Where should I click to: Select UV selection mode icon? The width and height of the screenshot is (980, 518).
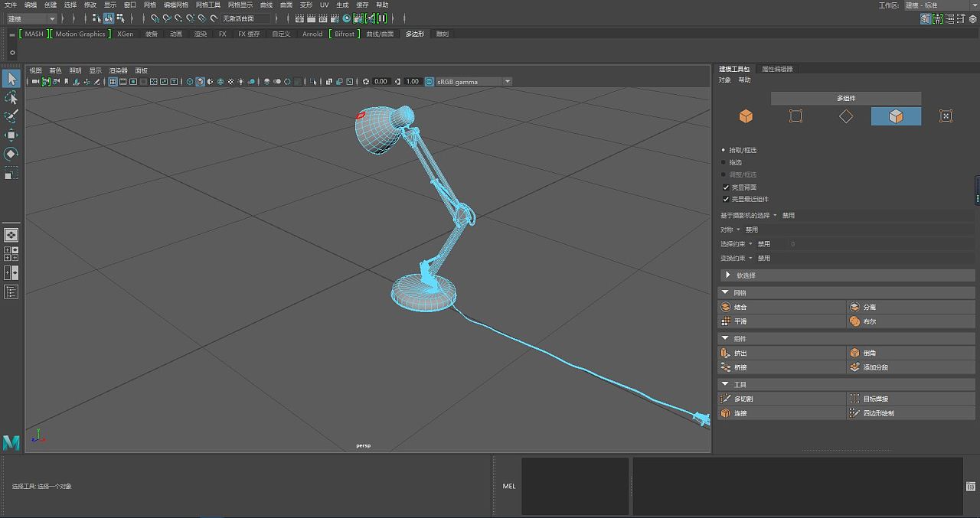coord(946,116)
